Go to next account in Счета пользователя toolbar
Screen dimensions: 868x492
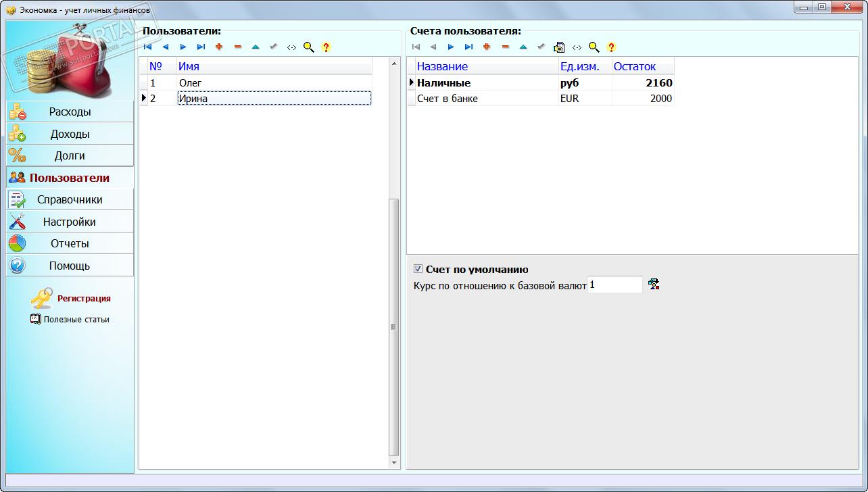(451, 47)
